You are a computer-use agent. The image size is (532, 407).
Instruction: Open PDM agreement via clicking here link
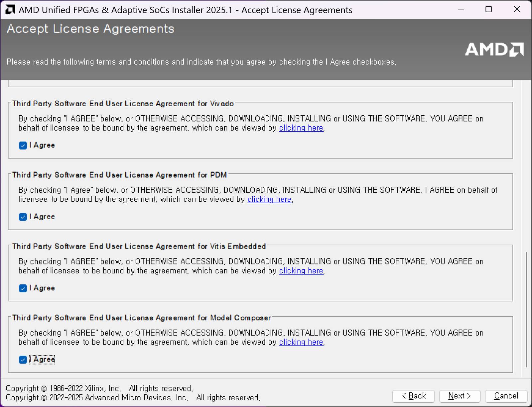click(x=269, y=200)
